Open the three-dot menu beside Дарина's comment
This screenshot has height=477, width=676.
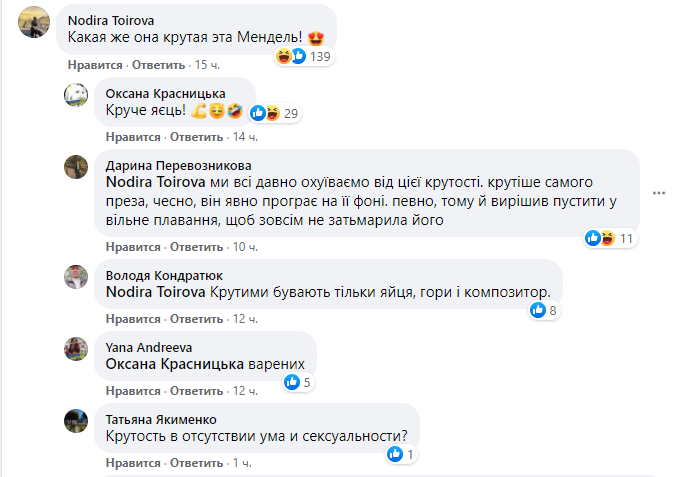click(658, 192)
